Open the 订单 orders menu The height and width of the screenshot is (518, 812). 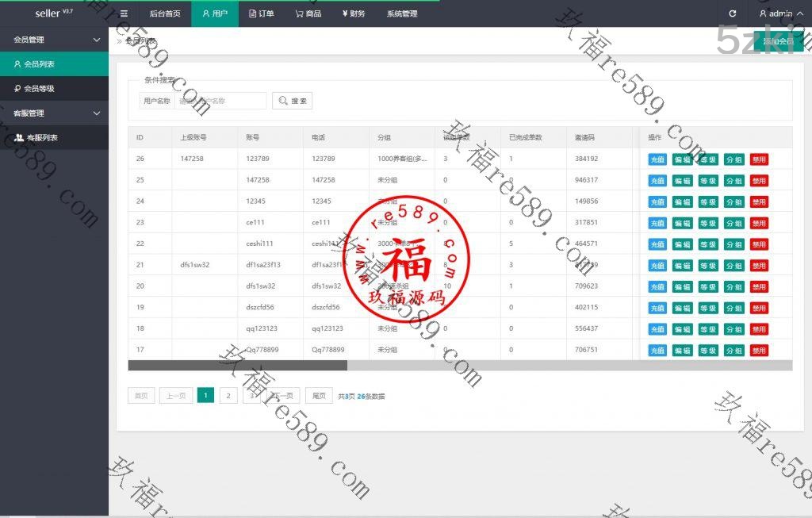tap(262, 13)
